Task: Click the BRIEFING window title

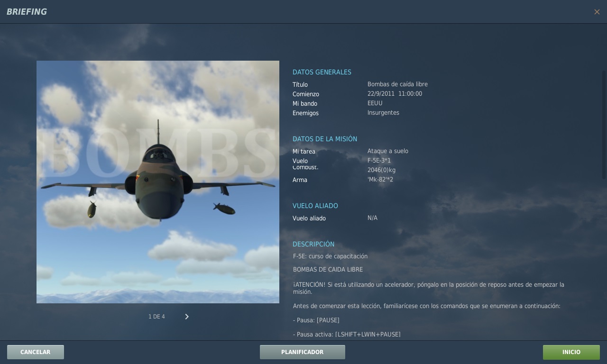Action: pos(27,12)
